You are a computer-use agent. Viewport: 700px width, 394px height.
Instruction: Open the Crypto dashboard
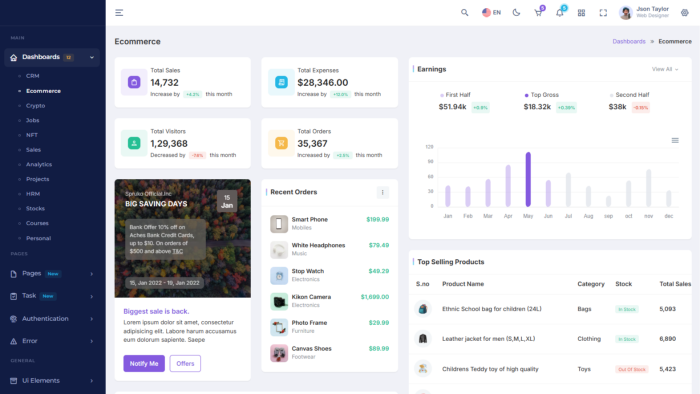pyautogui.click(x=35, y=106)
